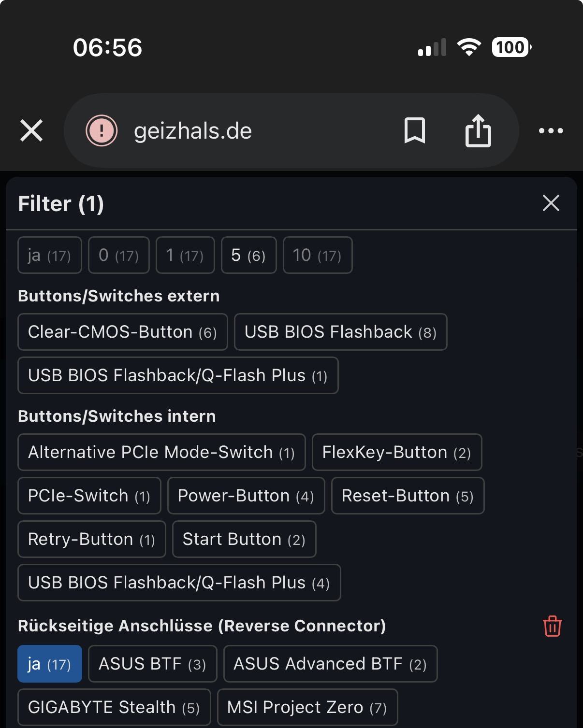Select the Retry-Button option

pos(91,539)
